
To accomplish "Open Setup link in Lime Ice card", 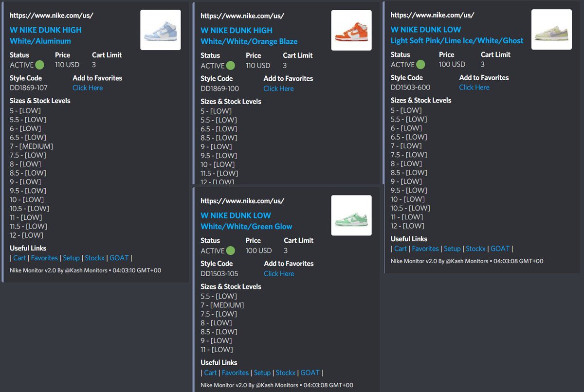I will [452, 249].
